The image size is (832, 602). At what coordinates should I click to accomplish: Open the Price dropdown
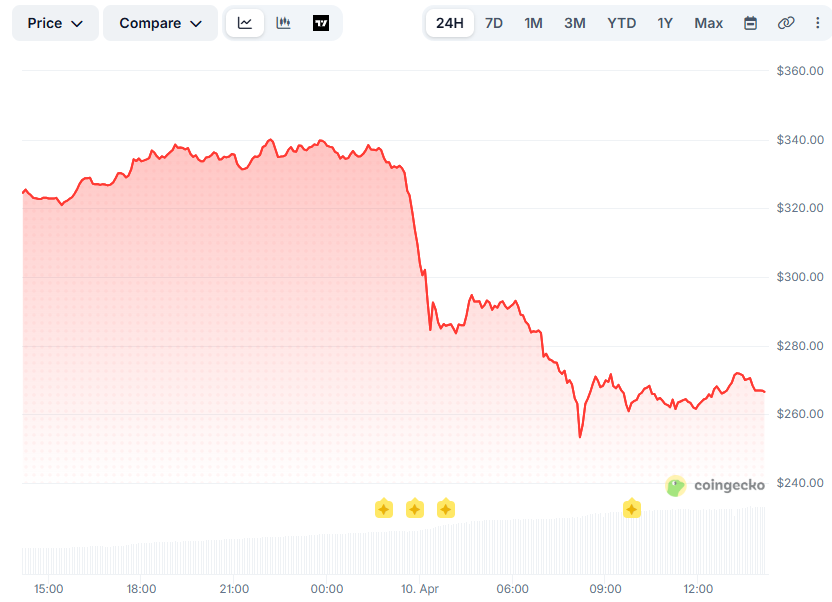[55, 22]
